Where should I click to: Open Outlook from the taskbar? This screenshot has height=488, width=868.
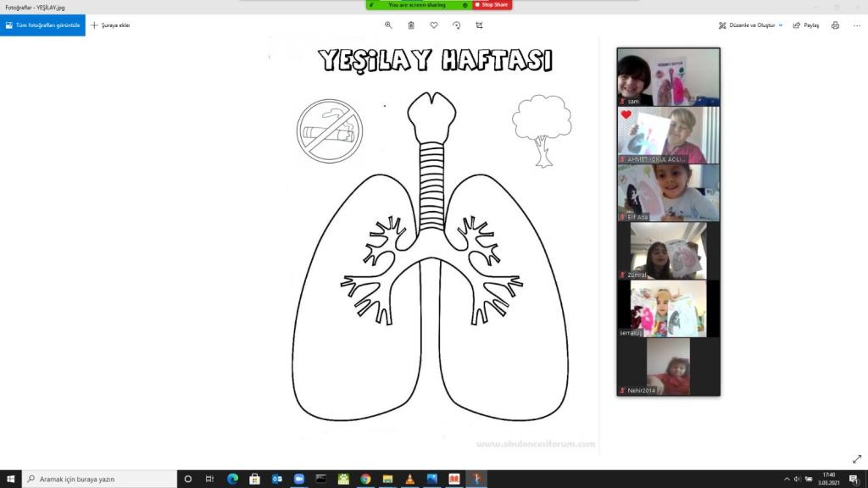click(x=277, y=479)
